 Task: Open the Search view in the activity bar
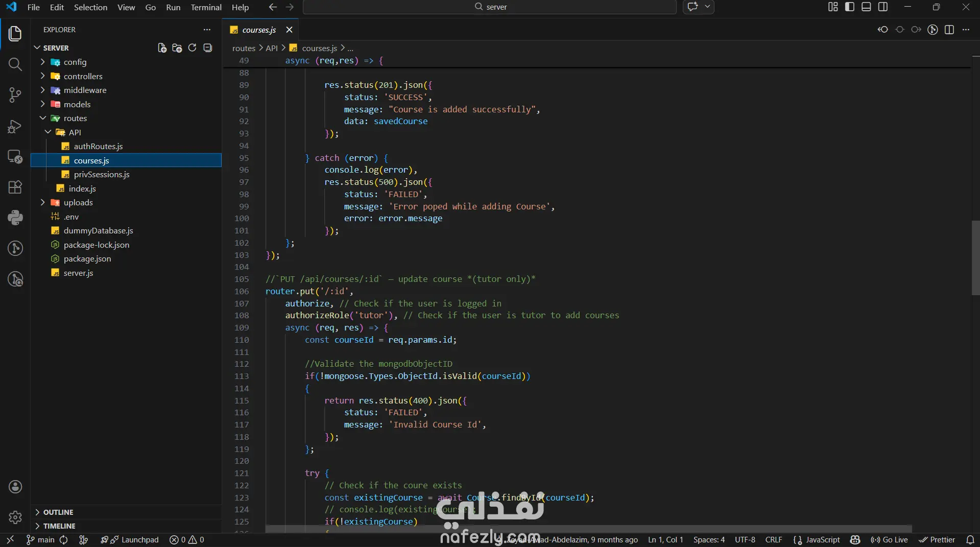(15, 64)
